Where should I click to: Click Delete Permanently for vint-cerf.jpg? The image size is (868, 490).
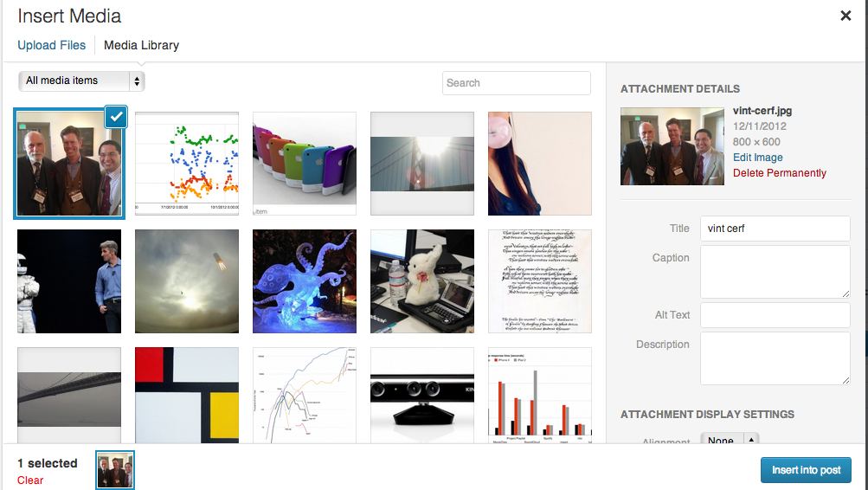click(780, 173)
